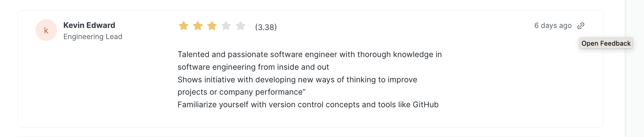Select the second gold rating star
This screenshot has height=137, width=644.
(x=198, y=26)
